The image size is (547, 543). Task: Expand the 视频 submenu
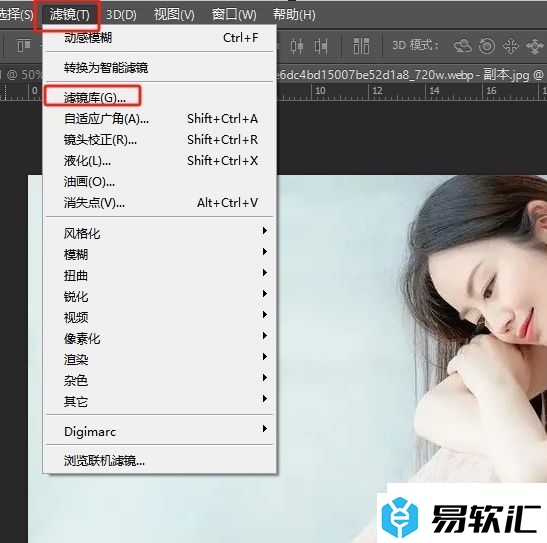(160, 317)
